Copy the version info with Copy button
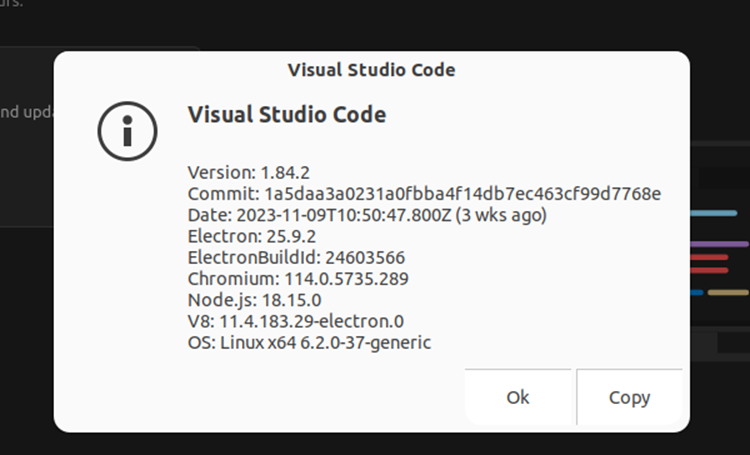This screenshot has width=750, height=455. pos(629,397)
